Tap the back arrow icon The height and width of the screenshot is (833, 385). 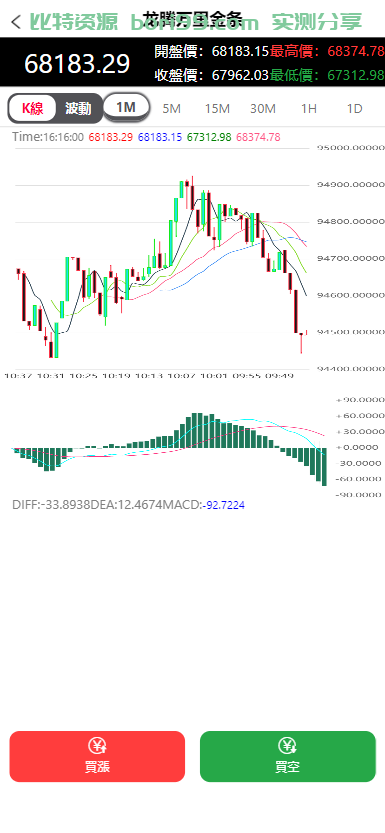16,22
